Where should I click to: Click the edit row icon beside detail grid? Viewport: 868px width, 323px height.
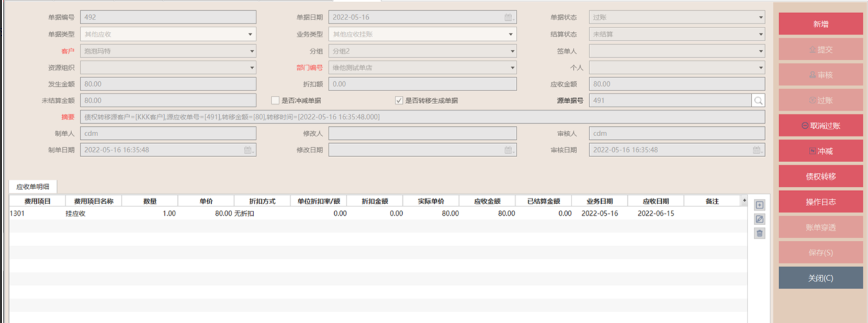tap(760, 219)
